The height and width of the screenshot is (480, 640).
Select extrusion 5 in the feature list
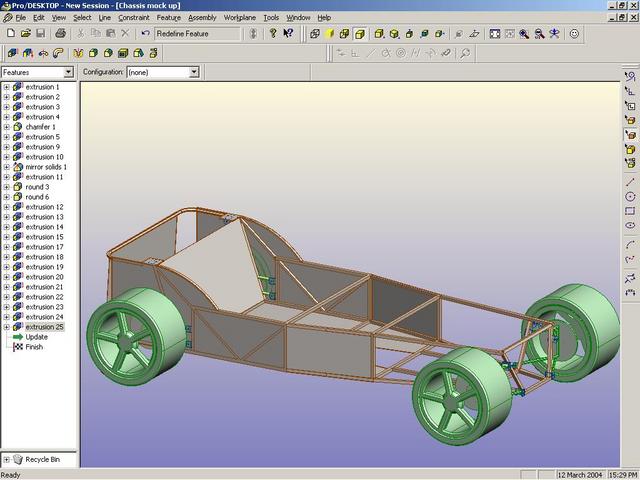tap(42, 137)
